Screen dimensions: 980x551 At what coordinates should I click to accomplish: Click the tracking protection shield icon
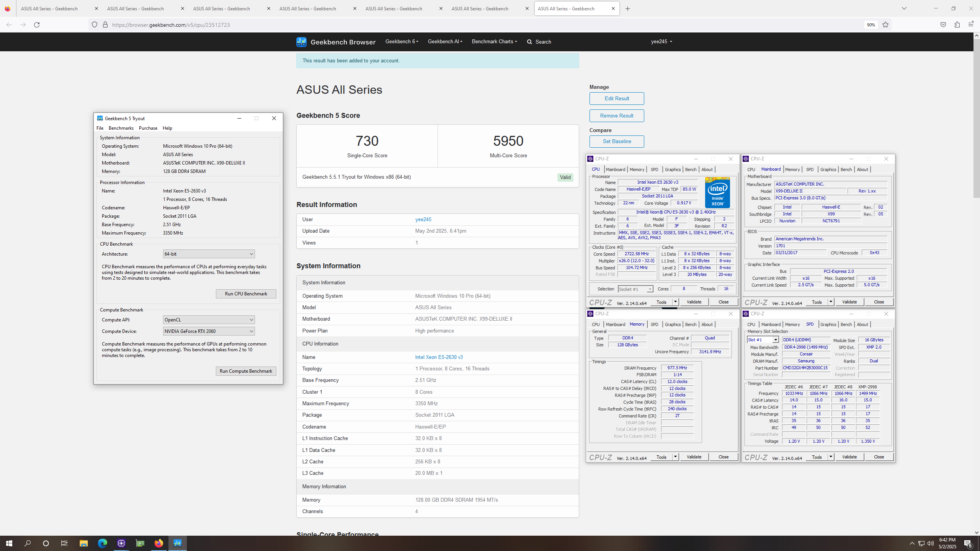(x=95, y=25)
